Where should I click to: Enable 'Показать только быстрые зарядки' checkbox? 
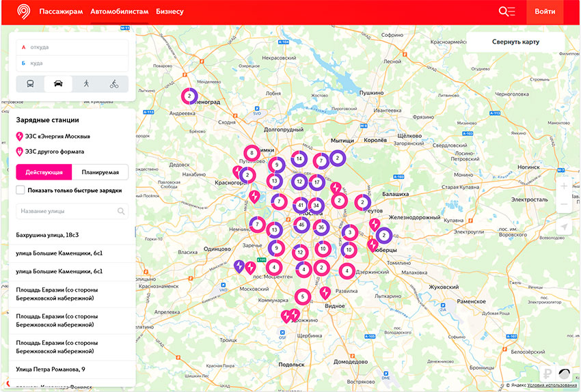[21, 191]
